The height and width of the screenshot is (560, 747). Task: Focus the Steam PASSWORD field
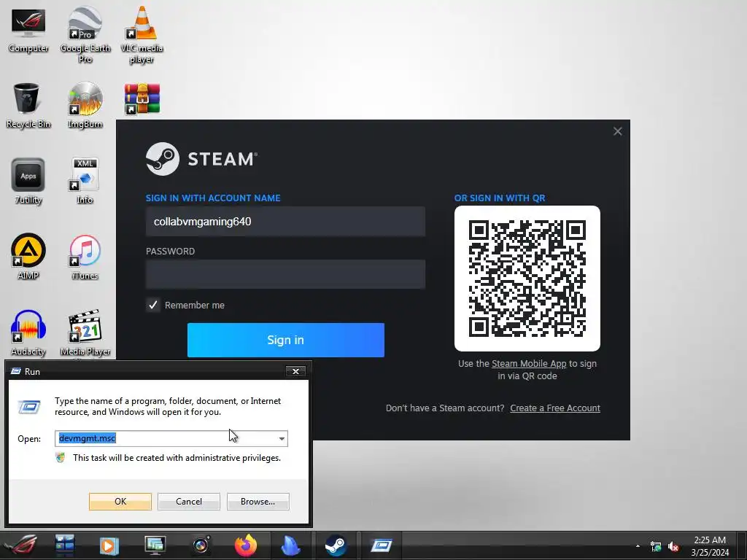click(x=285, y=274)
